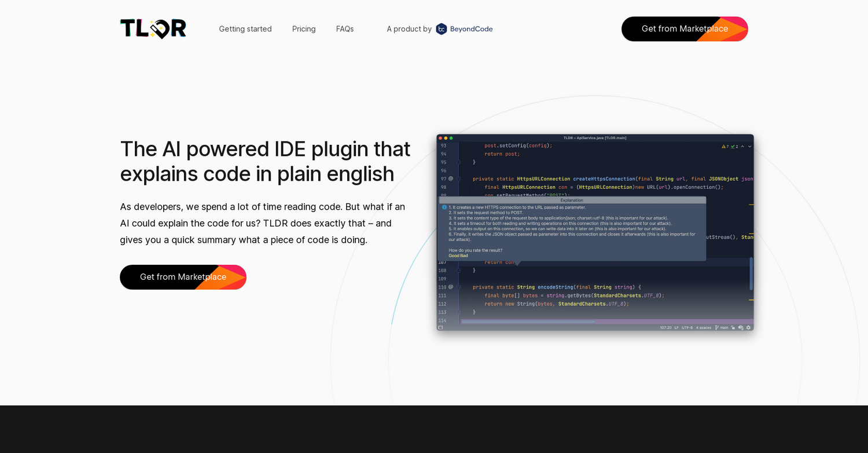Open the LF line separator selector
This screenshot has height=453, width=868.
pyautogui.click(x=676, y=327)
